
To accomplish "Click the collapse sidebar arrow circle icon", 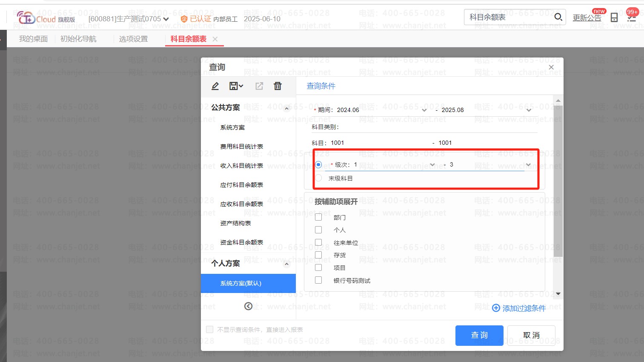I will pyautogui.click(x=248, y=306).
